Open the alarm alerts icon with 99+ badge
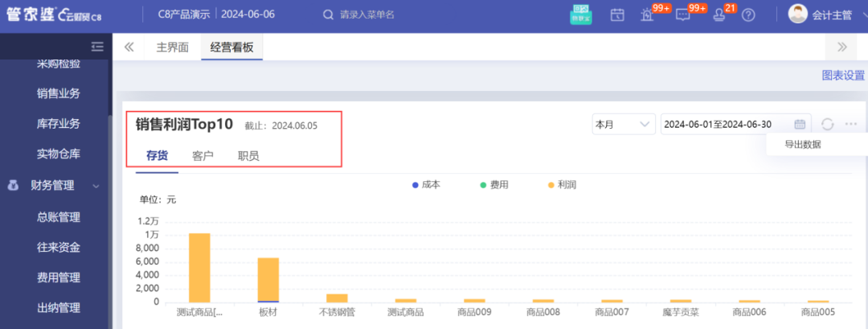The width and height of the screenshot is (868, 329). [x=646, y=15]
